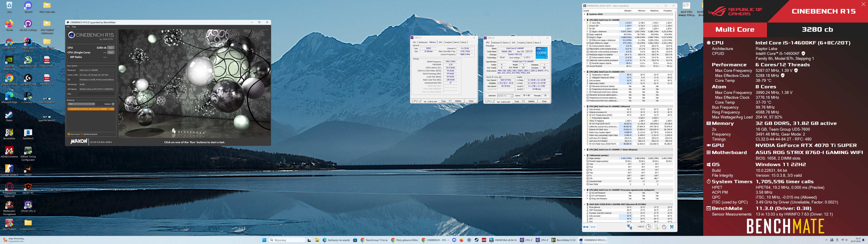
Task: Launch IntelliJ IDEA 2024.1.4 shortcut
Action: tap(28, 45)
